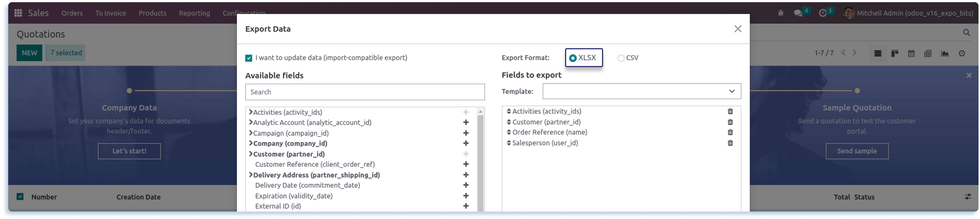Add Delivery Address field with plus
980x219 pixels.
466,175
